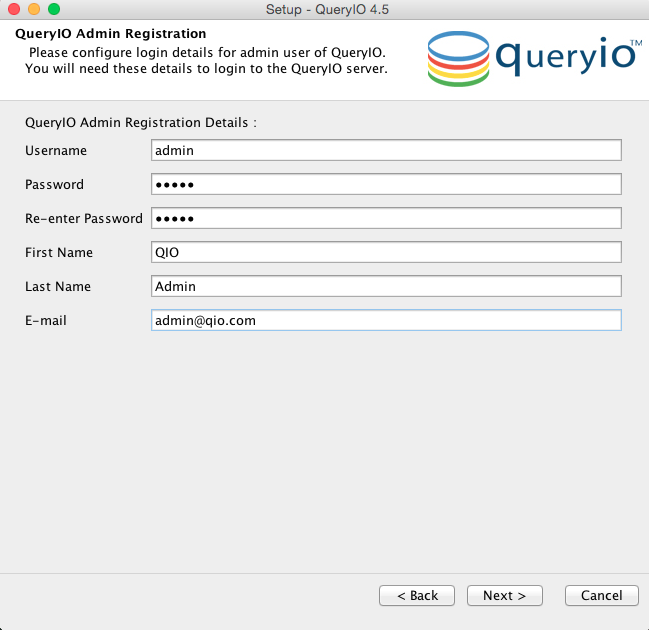Select the Re-enter Password field
The width and height of the screenshot is (649, 630).
(x=386, y=218)
